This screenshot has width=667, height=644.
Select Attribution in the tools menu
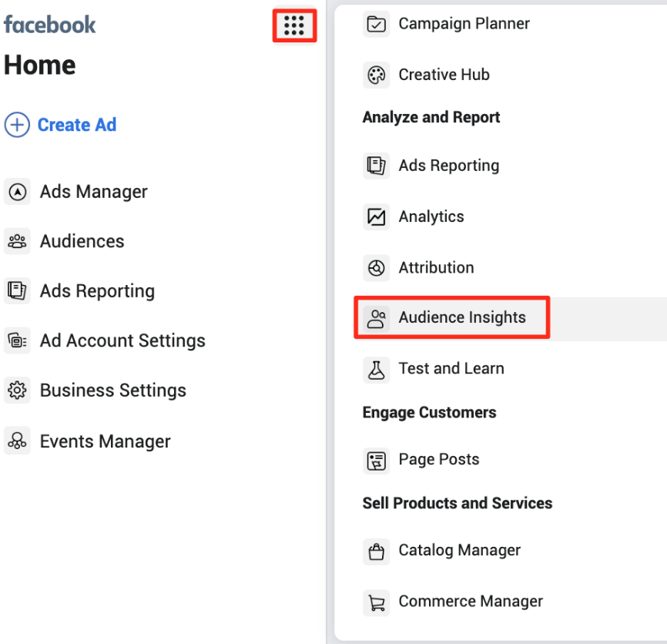[436, 267]
